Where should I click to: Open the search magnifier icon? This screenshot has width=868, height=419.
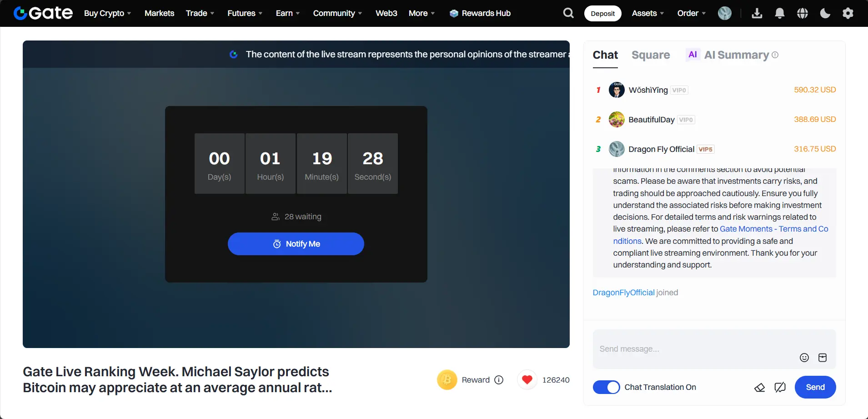pyautogui.click(x=568, y=13)
